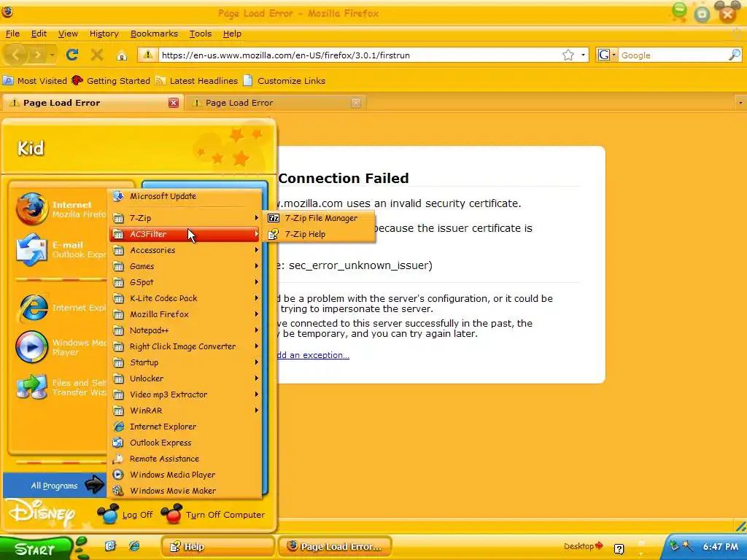Open the Bookmarks menu
This screenshot has height=560, width=747.
(x=154, y=34)
